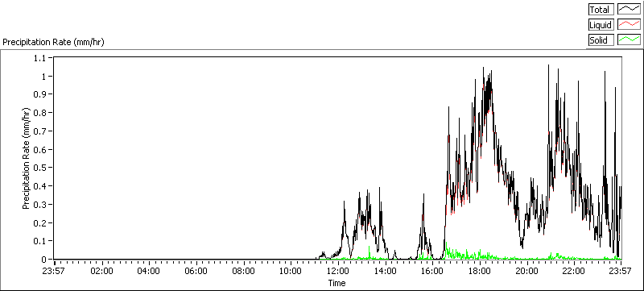Click the 10:00 time tick label

tap(291, 272)
